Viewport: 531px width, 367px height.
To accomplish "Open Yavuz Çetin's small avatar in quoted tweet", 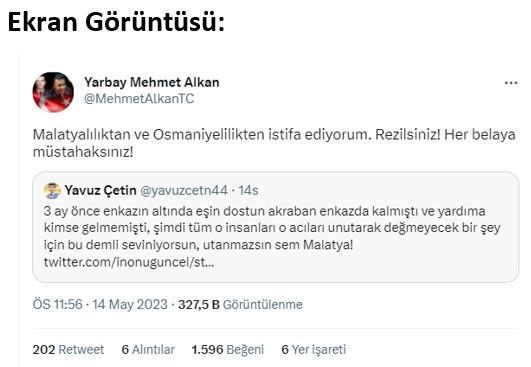I will (52, 191).
